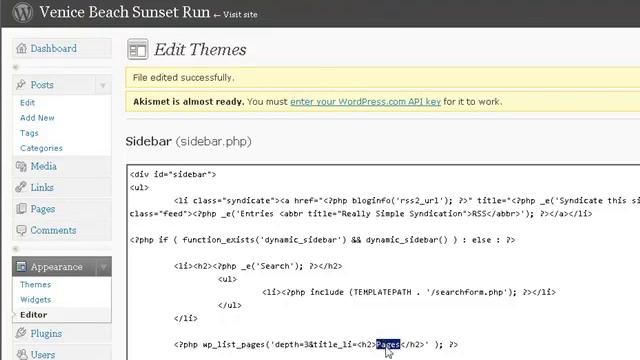Select Editor under Appearance
The width and height of the screenshot is (640, 360).
[33, 315]
